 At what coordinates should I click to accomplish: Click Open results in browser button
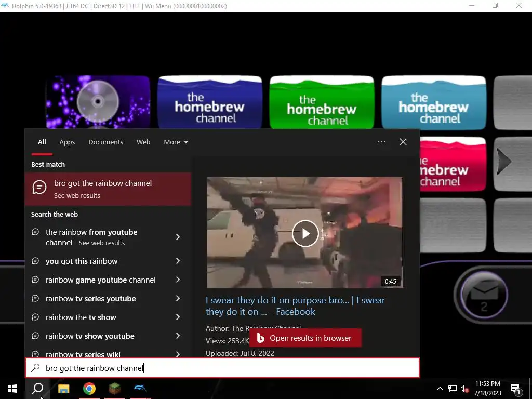(x=305, y=338)
